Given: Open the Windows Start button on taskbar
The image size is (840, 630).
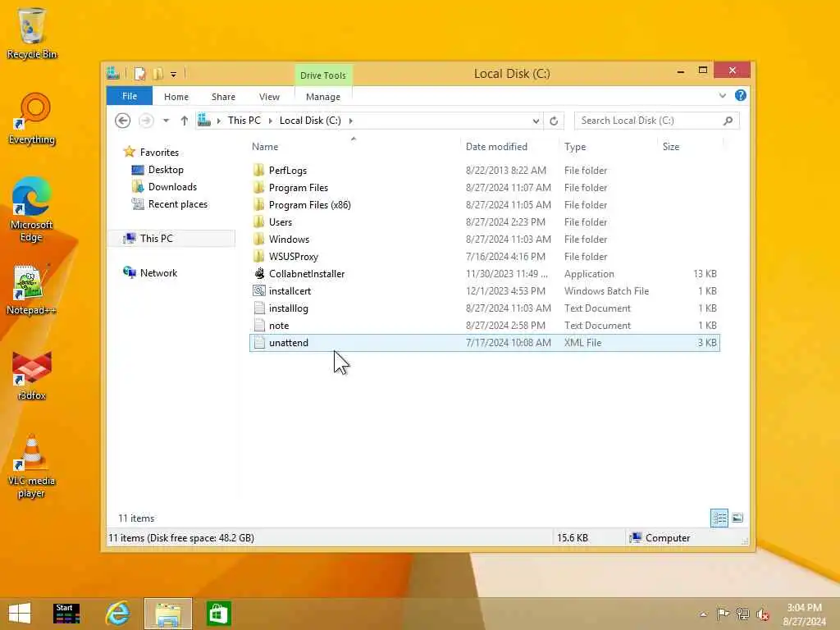Looking at the screenshot, I should (20, 614).
